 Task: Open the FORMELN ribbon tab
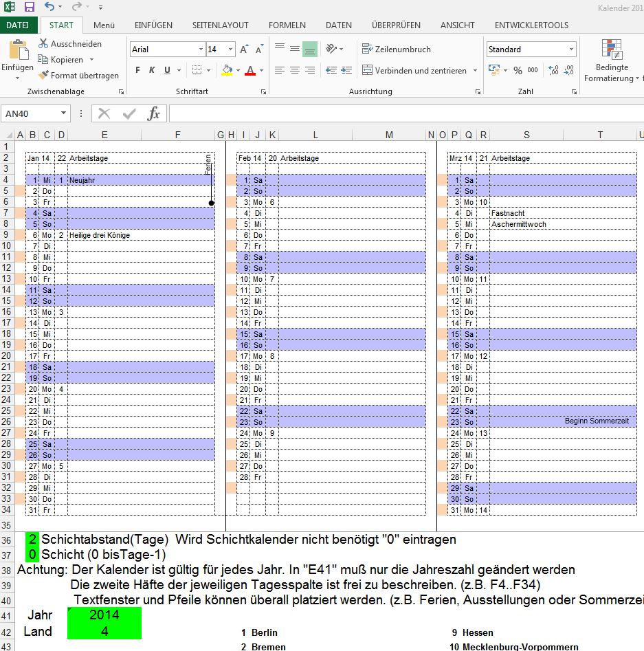[287, 25]
